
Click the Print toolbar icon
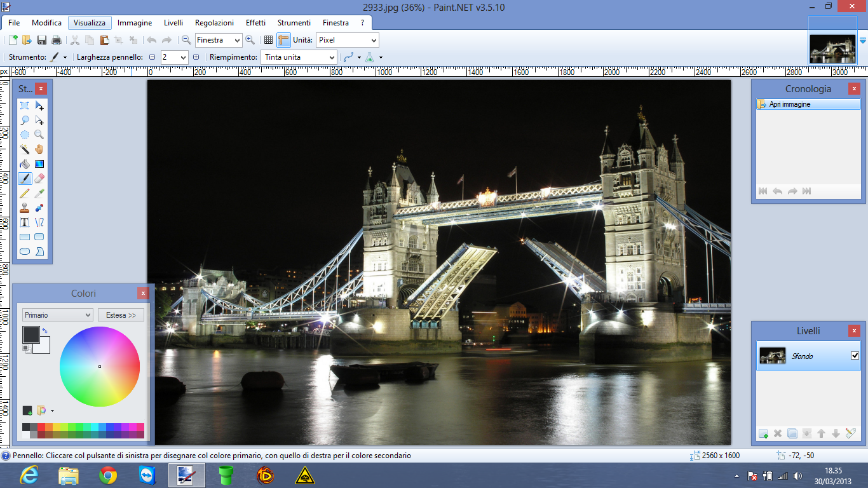57,40
